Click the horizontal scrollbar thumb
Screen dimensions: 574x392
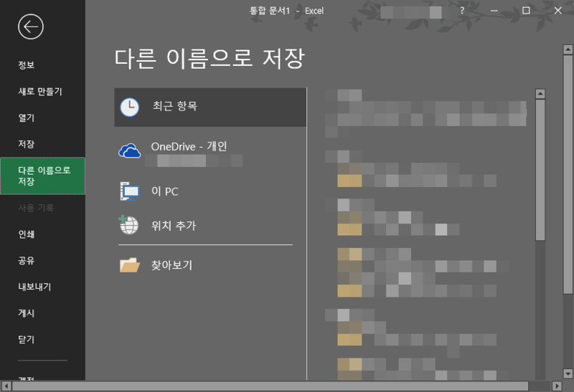coord(270,386)
